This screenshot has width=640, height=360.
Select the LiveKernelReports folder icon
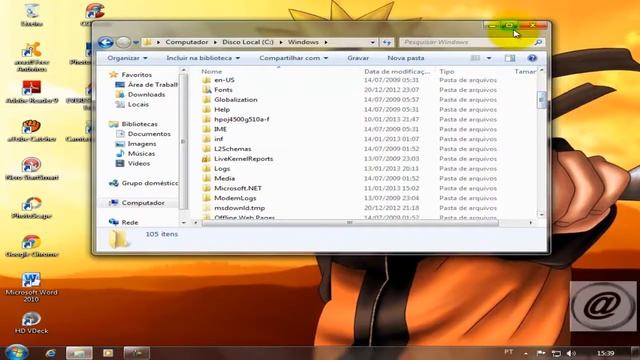coord(207,159)
